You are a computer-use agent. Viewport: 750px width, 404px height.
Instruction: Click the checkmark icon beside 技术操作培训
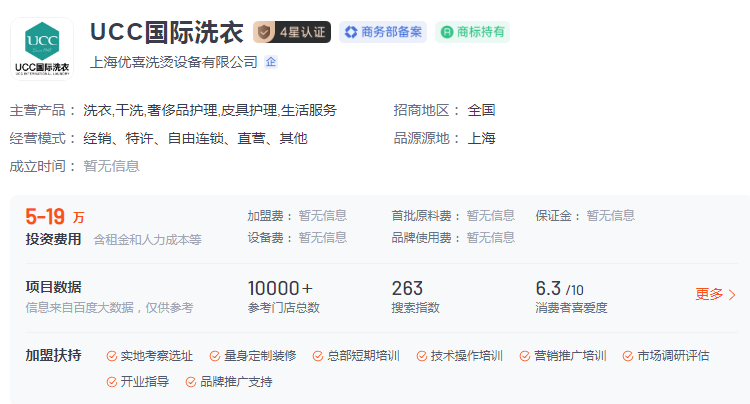(x=421, y=356)
